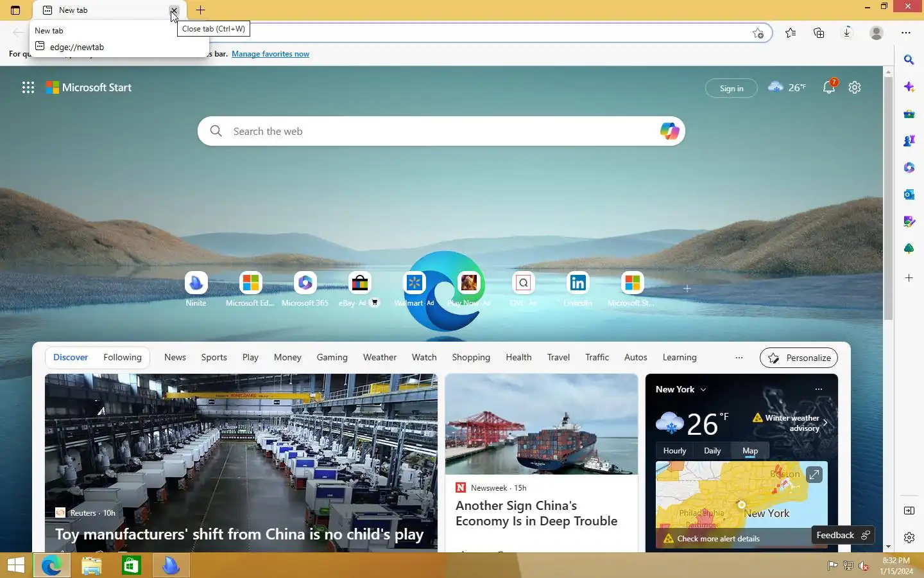Open 26°F weather summary in header
This screenshot has width=924, height=578.
point(787,87)
